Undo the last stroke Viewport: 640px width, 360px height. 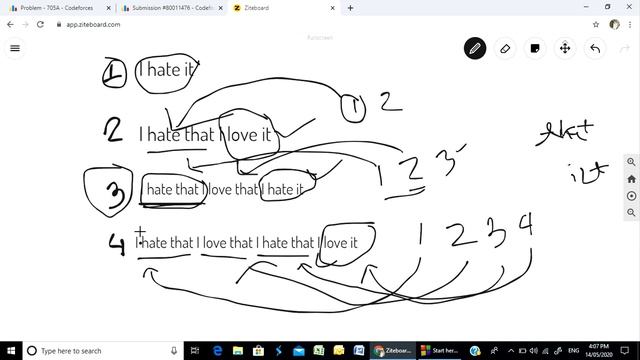click(x=595, y=49)
